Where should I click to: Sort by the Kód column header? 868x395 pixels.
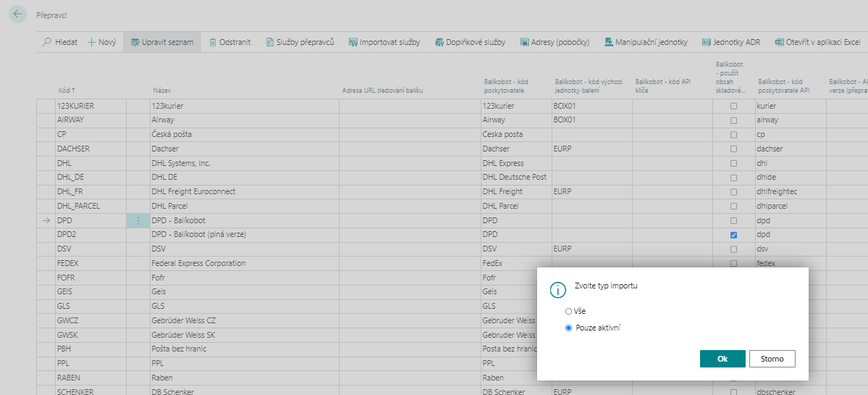click(x=65, y=91)
